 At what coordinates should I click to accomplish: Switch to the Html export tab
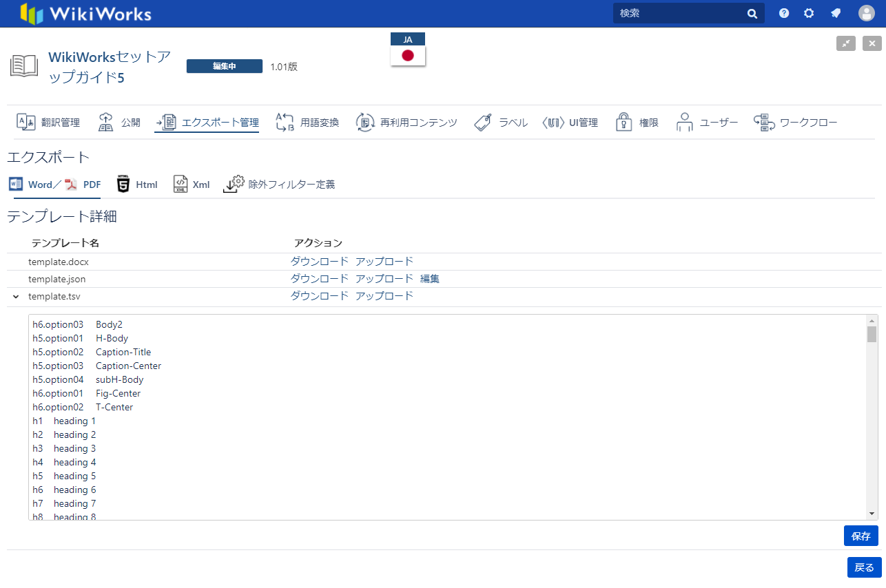137,185
